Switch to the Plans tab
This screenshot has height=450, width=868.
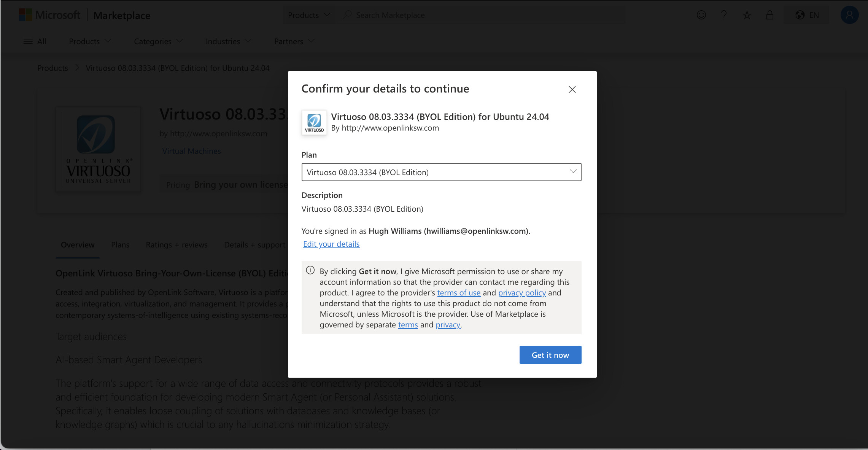pyautogui.click(x=120, y=245)
